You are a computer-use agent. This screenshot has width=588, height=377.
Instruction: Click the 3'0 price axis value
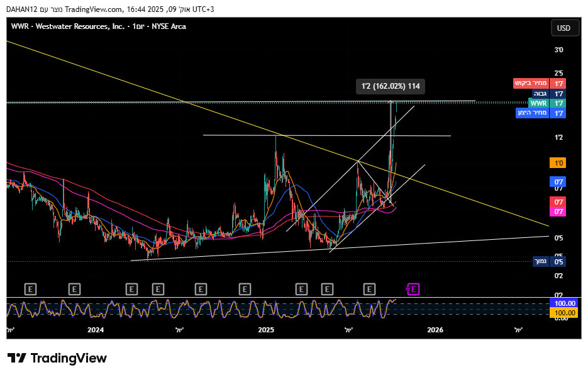pyautogui.click(x=558, y=50)
